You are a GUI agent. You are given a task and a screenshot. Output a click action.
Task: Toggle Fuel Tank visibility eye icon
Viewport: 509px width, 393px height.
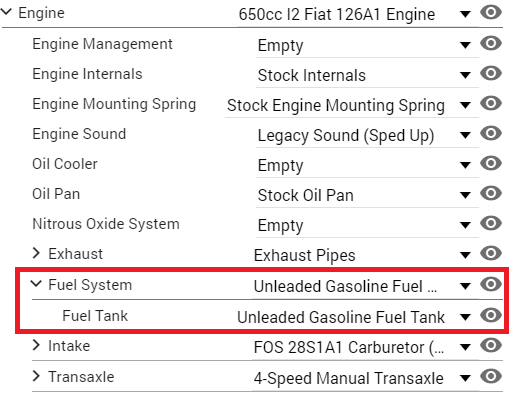[x=491, y=315]
